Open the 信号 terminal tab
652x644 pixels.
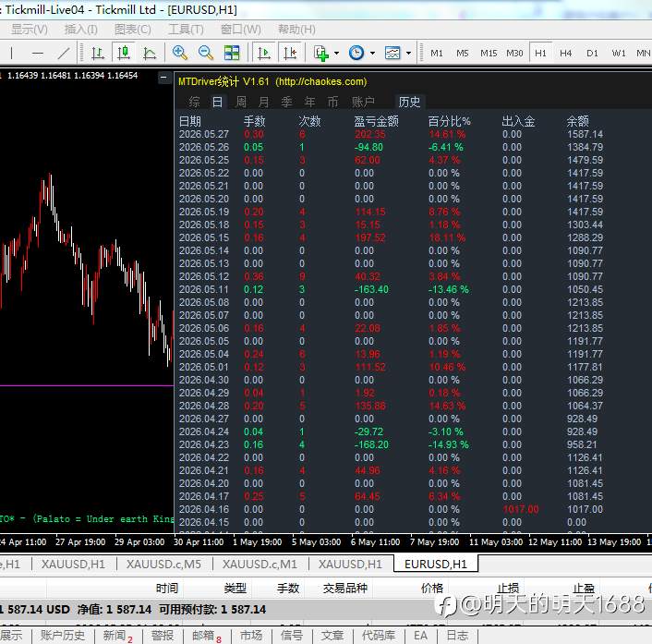(x=292, y=636)
